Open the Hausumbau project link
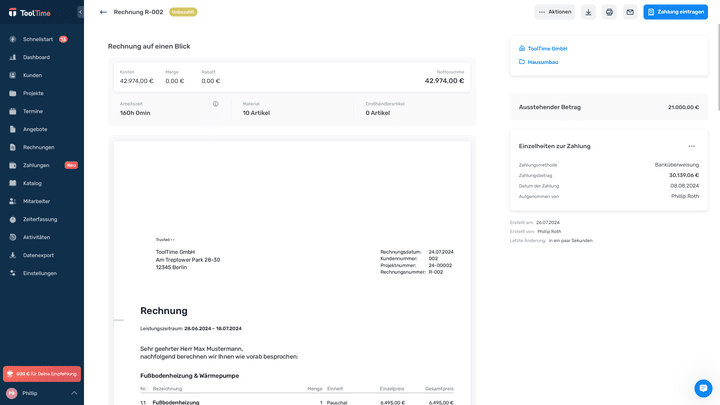Image resolution: width=720 pixels, height=405 pixels. (542, 62)
